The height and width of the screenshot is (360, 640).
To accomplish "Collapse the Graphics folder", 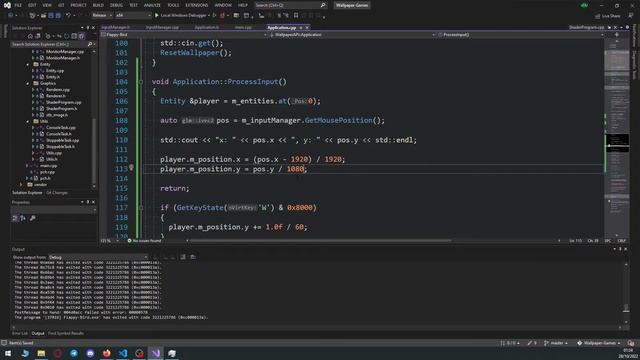I will click(28, 83).
